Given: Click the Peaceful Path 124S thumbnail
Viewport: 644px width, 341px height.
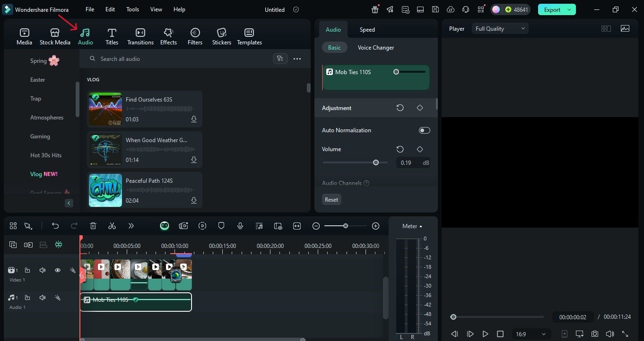Looking at the screenshot, I should click(x=105, y=190).
